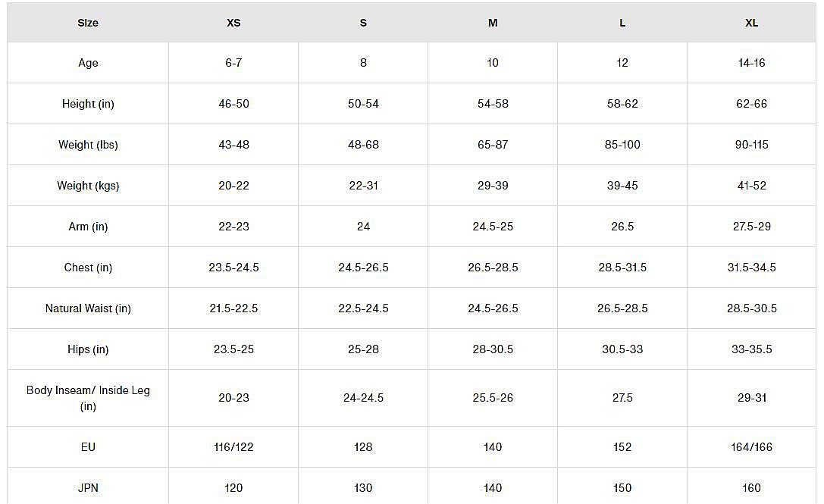The image size is (824, 504).
Task: Click the Chest (in) row label
Action: 88,268
